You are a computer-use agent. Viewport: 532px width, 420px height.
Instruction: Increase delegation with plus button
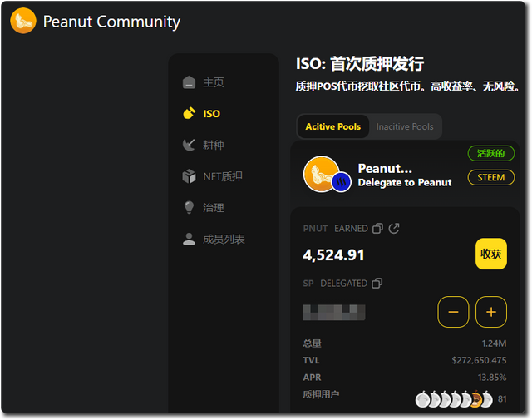(491, 312)
